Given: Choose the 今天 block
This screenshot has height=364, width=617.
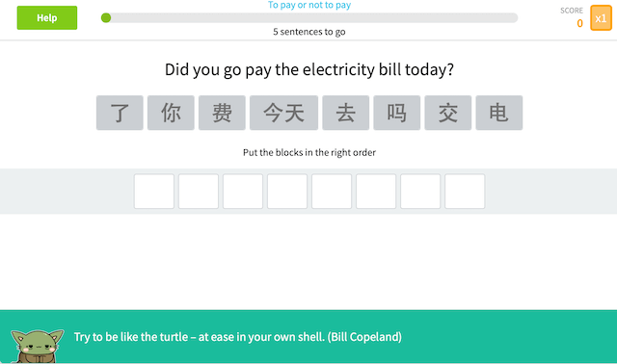Looking at the screenshot, I should pos(283,113).
